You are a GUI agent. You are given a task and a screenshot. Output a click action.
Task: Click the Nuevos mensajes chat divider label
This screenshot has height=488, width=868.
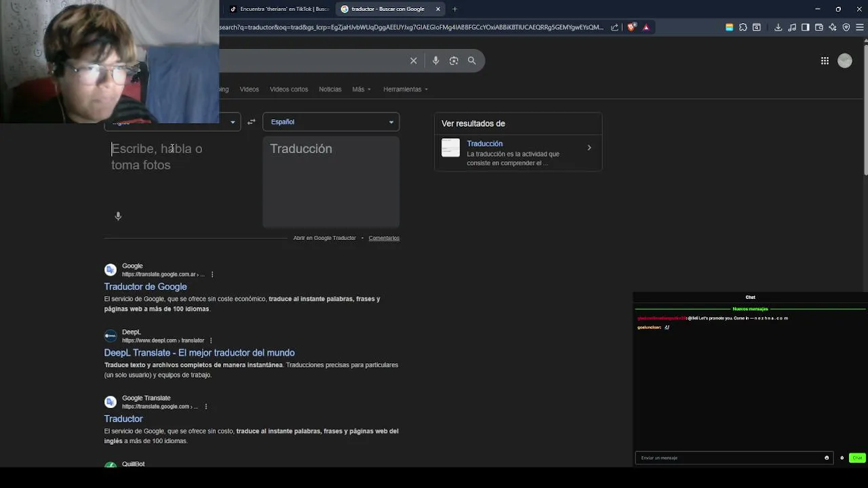coord(750,309)
